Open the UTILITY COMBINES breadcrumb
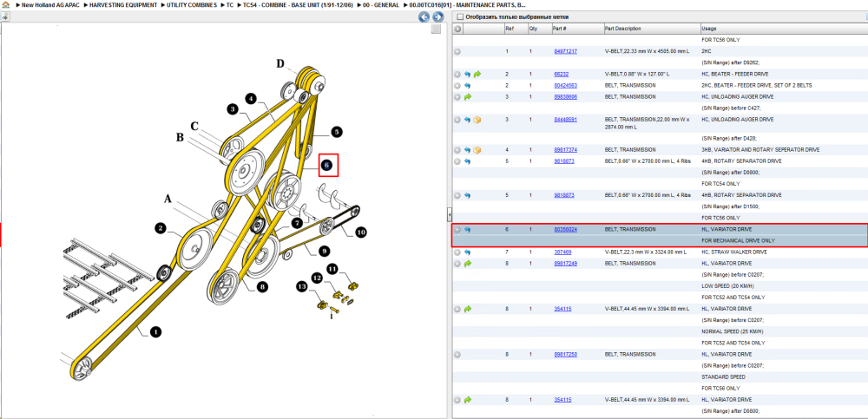The image size is (868, 419). [x=192, y=5]
